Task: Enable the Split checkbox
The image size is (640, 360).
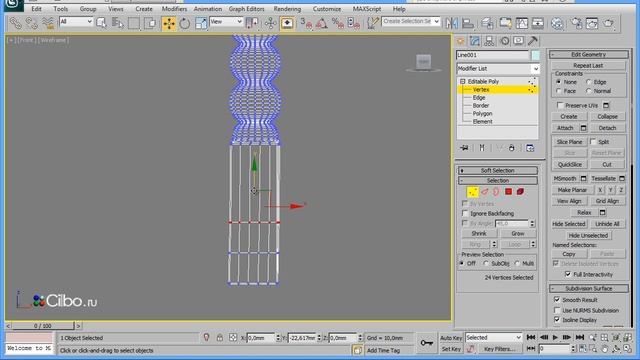Action: point(593,142)
